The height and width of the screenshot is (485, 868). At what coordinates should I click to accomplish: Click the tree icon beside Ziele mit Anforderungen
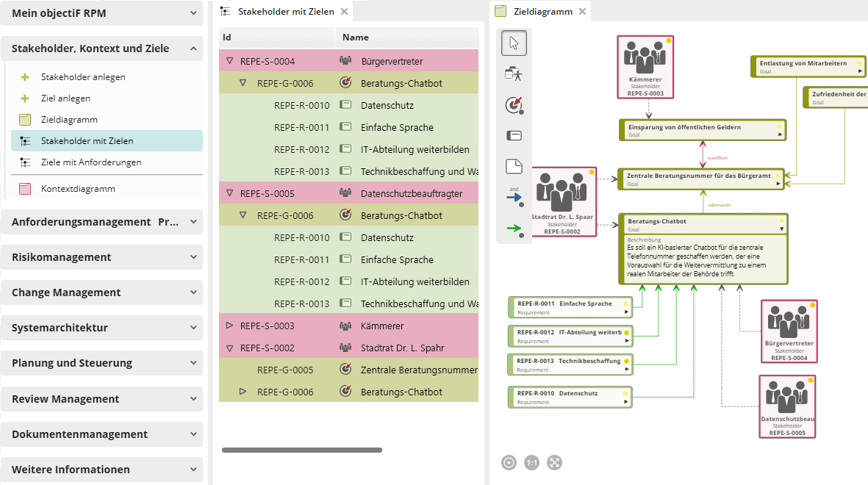[x=25, y=162]
